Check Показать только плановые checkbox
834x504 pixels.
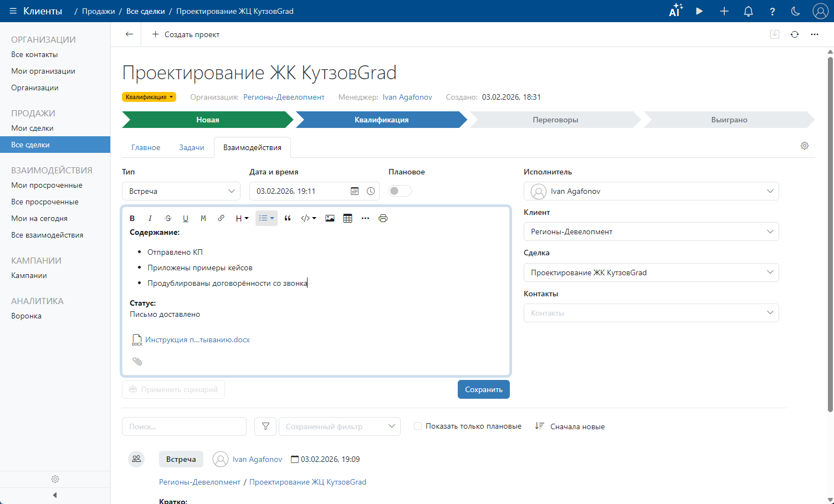pos(418,426)
